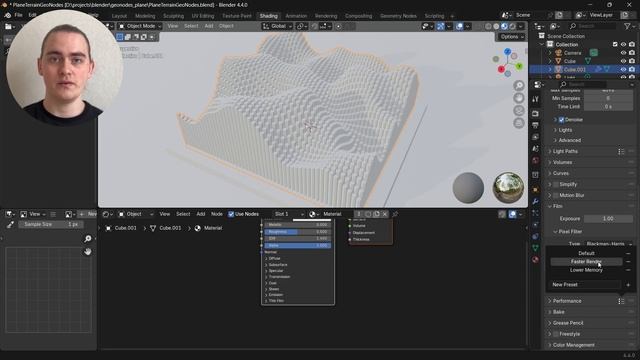
Task: Click the Roughness slider in Principled BSDF
Action: tap(298, 232)
